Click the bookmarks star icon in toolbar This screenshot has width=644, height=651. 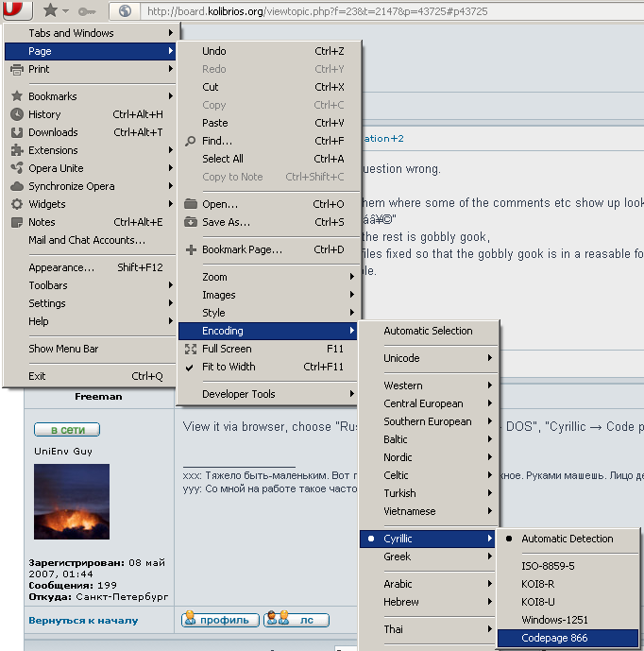(50, 11)
